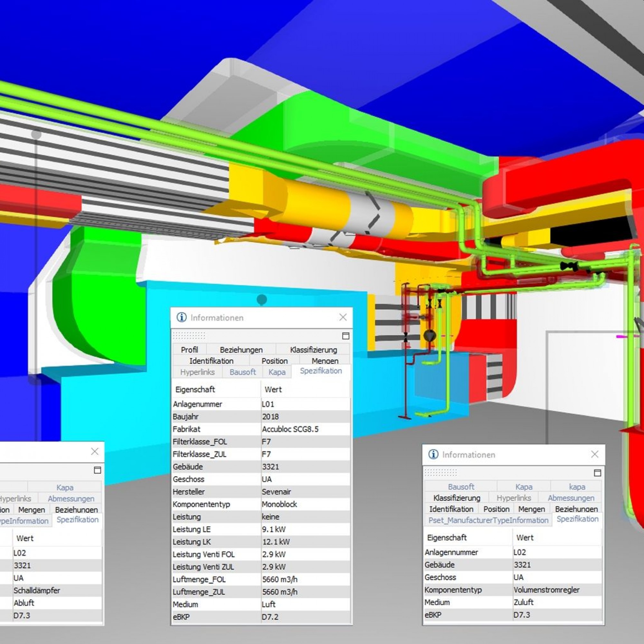This screenshot has width=644, height=644.
Task: Click the dock icon in the center Monoblock panel
Action: [346, 336]
